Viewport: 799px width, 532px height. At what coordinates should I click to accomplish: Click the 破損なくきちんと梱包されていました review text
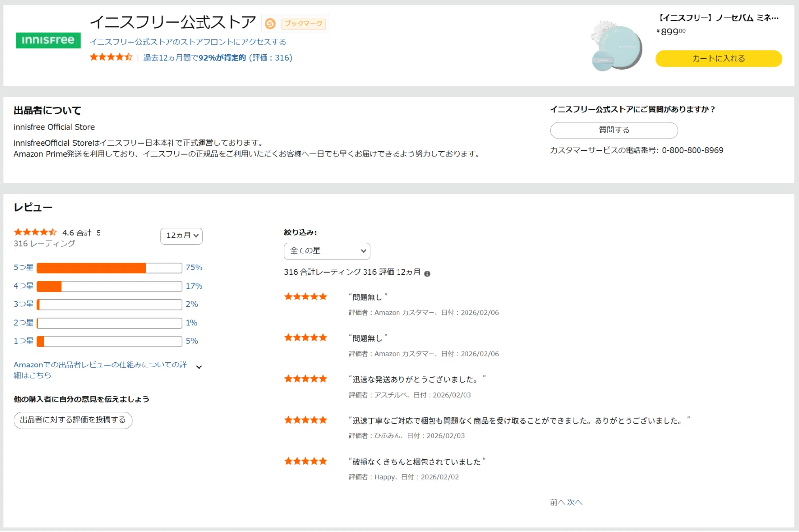pos(417,462)
